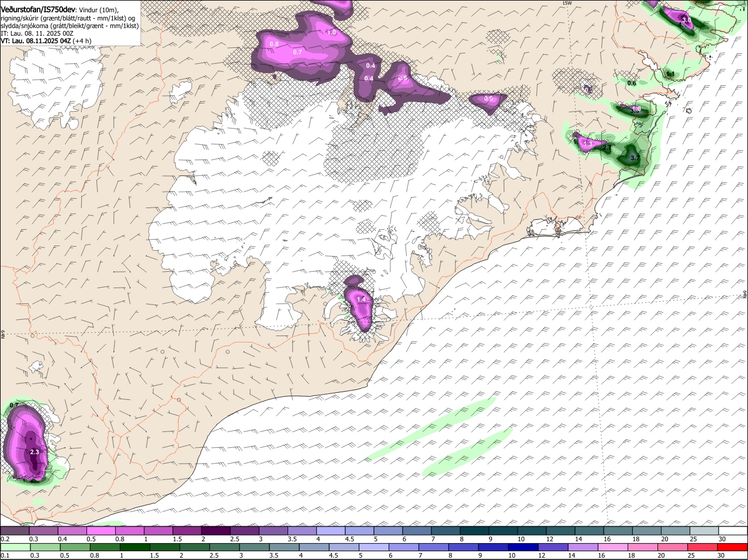The image size is (748, 560).
Task: Click the 3.7 value on east coast rain
Action: click(636, 158)
